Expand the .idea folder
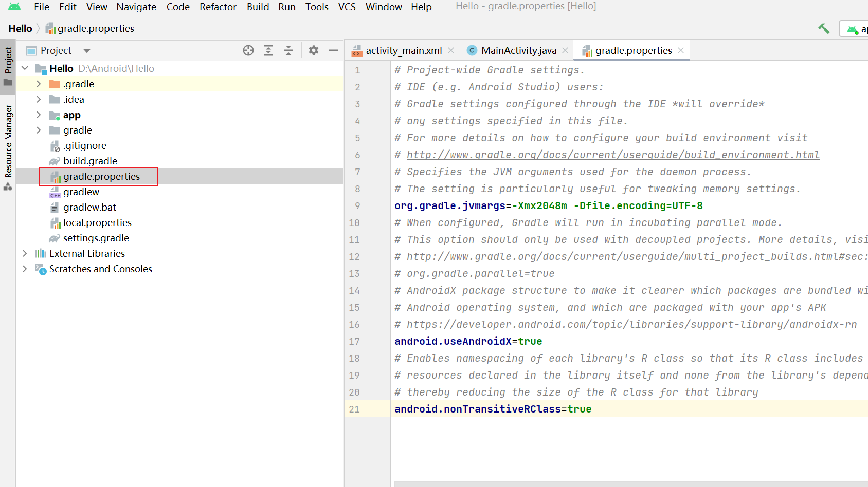This screenshot has height=487, width=868. (39, 99)
